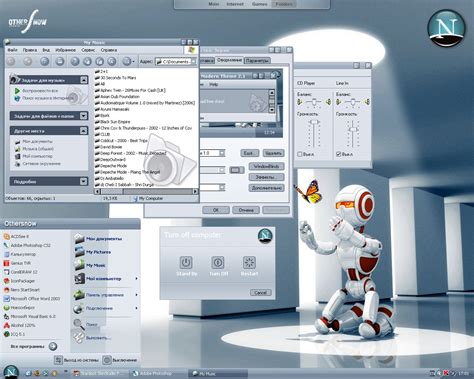474x379 pixels.
Task: Open the address bar dropdown in My Music
Action: [x=194, y=62]
